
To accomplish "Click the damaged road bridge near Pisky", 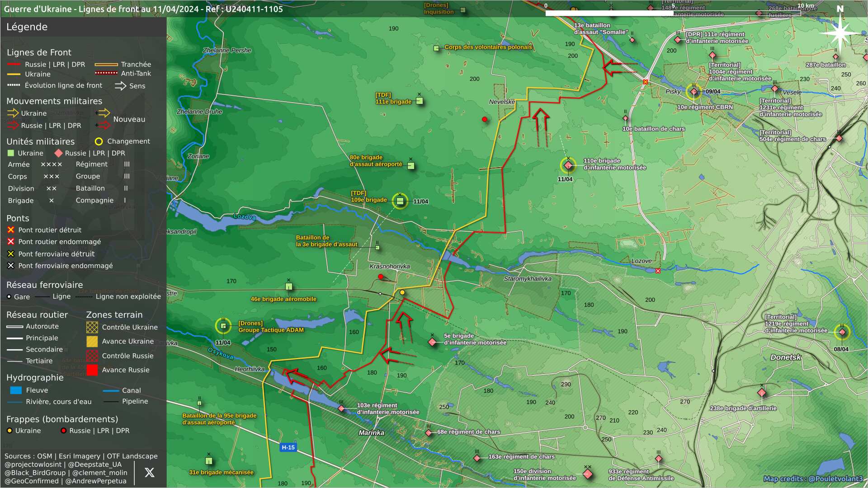I will [x=646, y=82].
